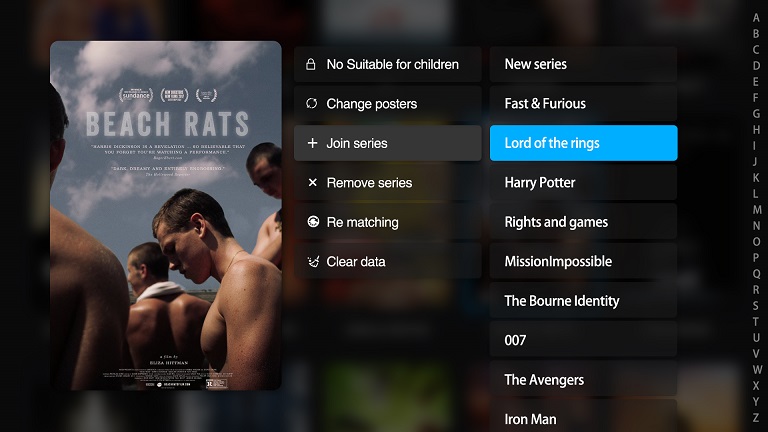Viewport: 768px width, 432px height.
Task: Click the X icon beside Remove series
Action: (312, 182)
